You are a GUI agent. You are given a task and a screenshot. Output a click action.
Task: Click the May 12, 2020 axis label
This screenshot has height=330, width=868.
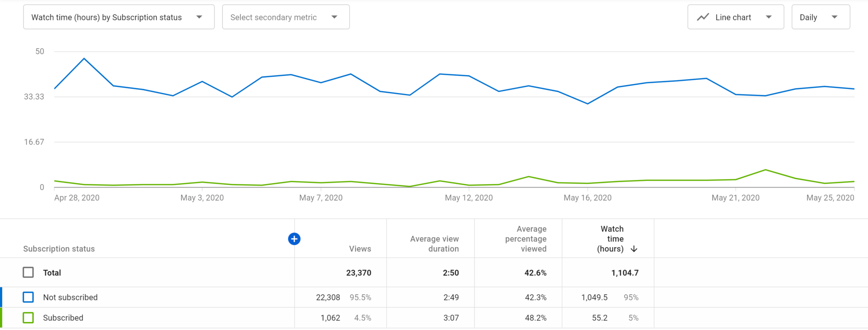coord(468,197)
